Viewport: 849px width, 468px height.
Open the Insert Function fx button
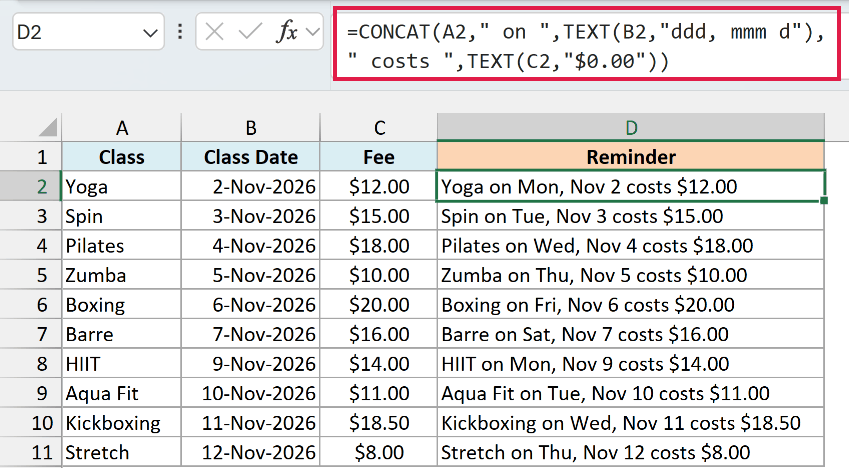click(286, 32)
